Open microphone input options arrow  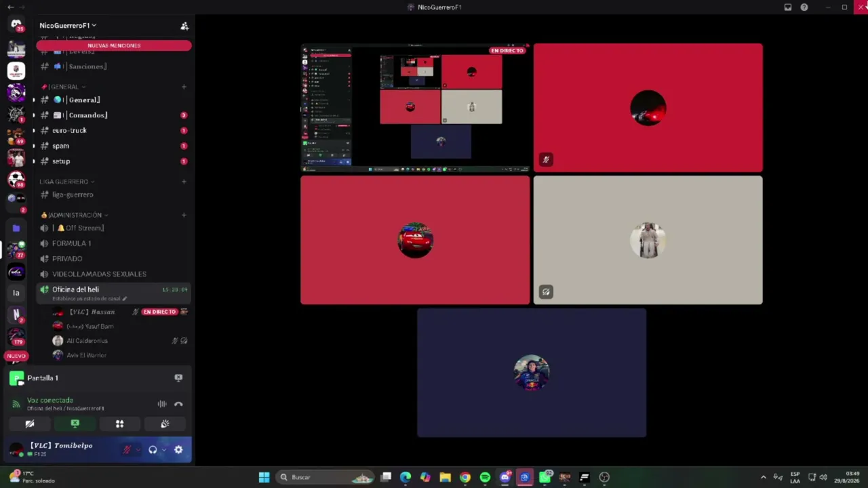[x=138, y=449]
